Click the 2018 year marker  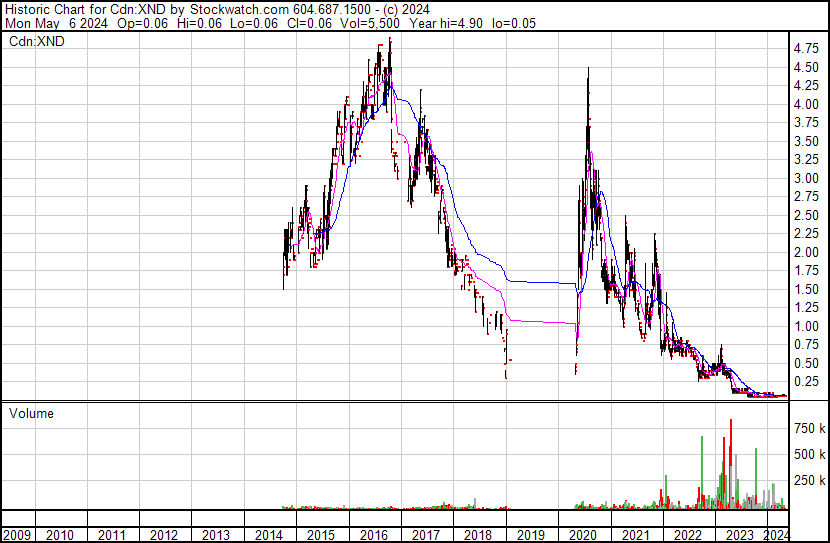[476, 533]
